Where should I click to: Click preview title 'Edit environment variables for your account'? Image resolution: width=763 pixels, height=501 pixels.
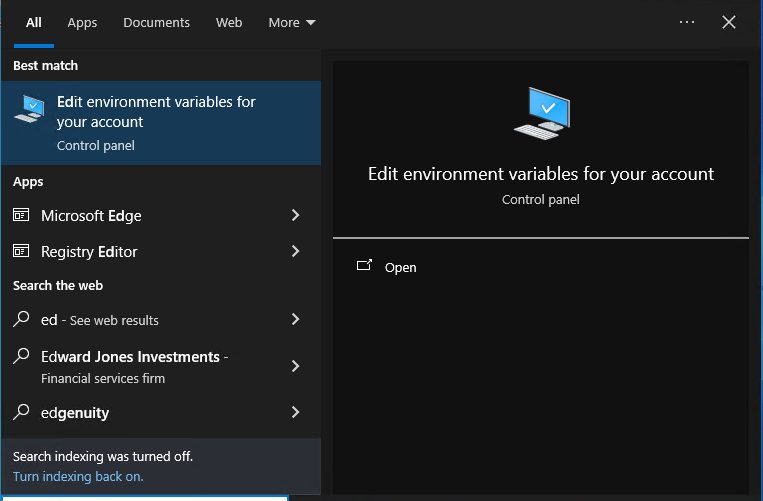point(541,174)
